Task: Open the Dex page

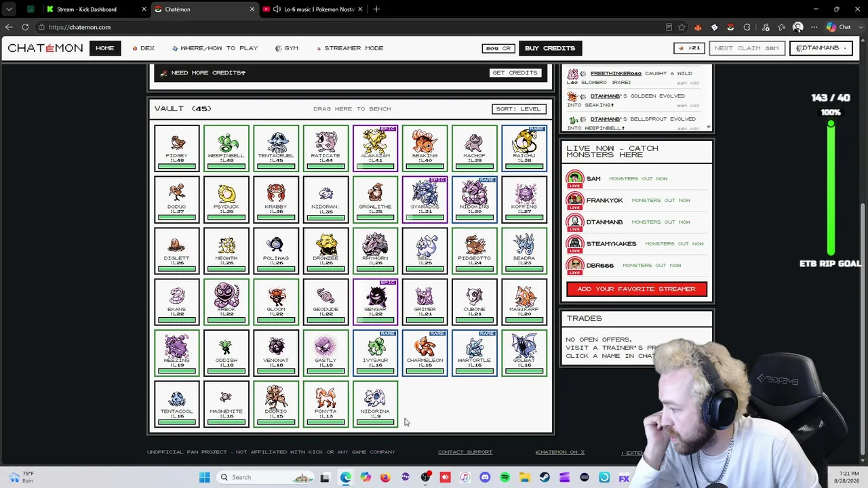Action: [144, 48]
